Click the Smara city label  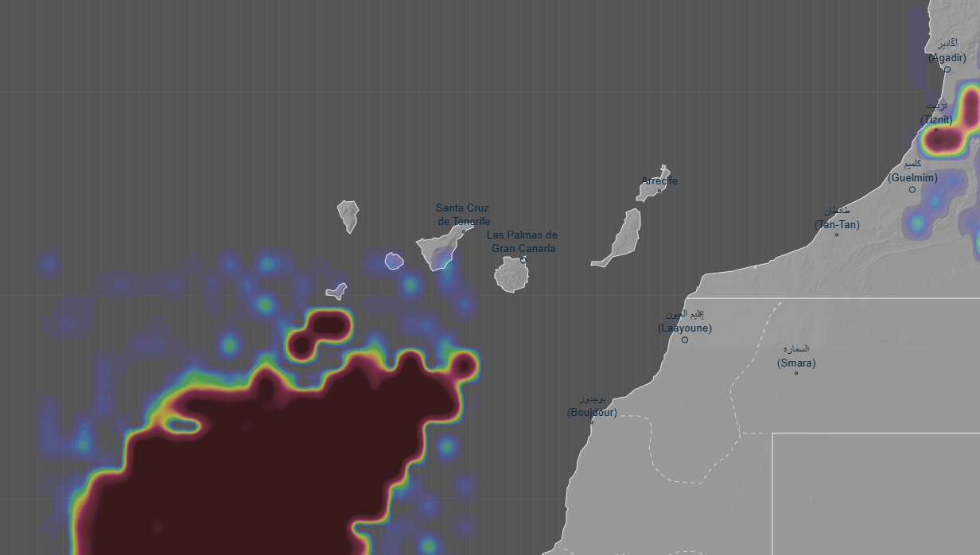point(796,356)
